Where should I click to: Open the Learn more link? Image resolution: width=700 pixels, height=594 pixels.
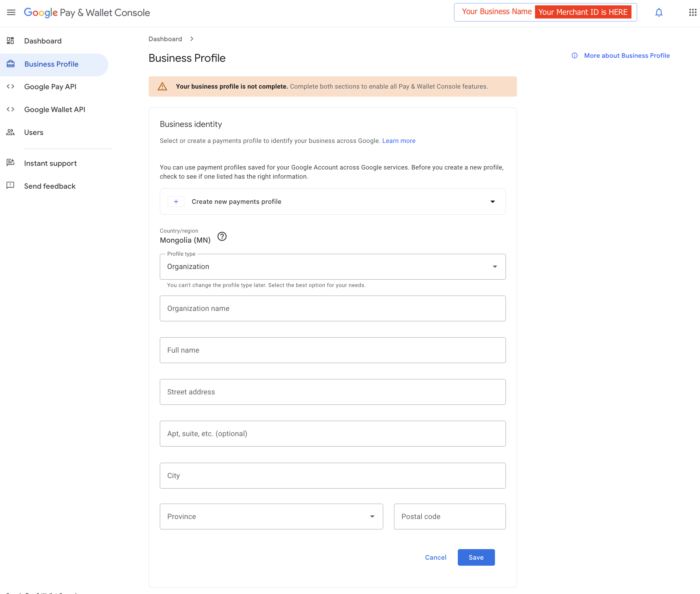coord(399,141)
